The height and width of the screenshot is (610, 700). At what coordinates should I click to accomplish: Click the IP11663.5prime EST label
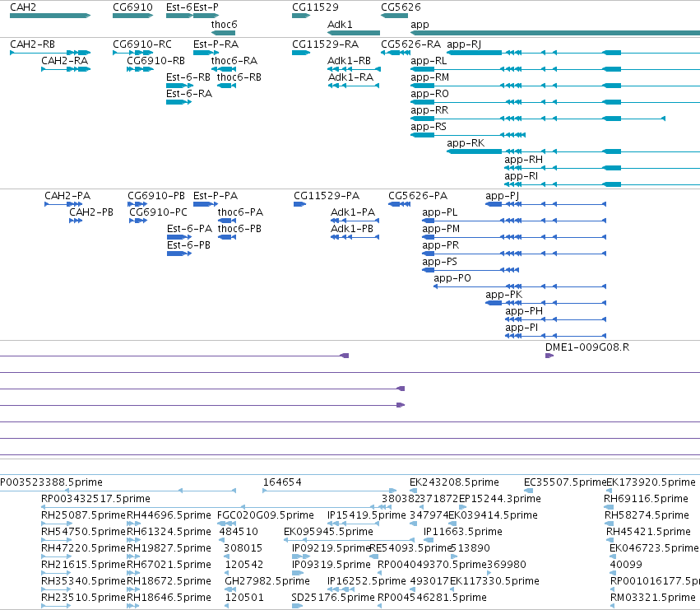(x=463, y=533)
